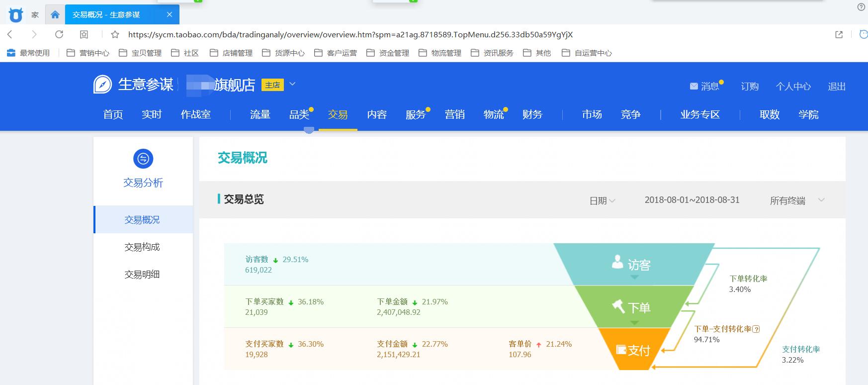Screen dimensions: 868x385
Task: Open the 业务专区 menu
Action: [x=700, y=114]
